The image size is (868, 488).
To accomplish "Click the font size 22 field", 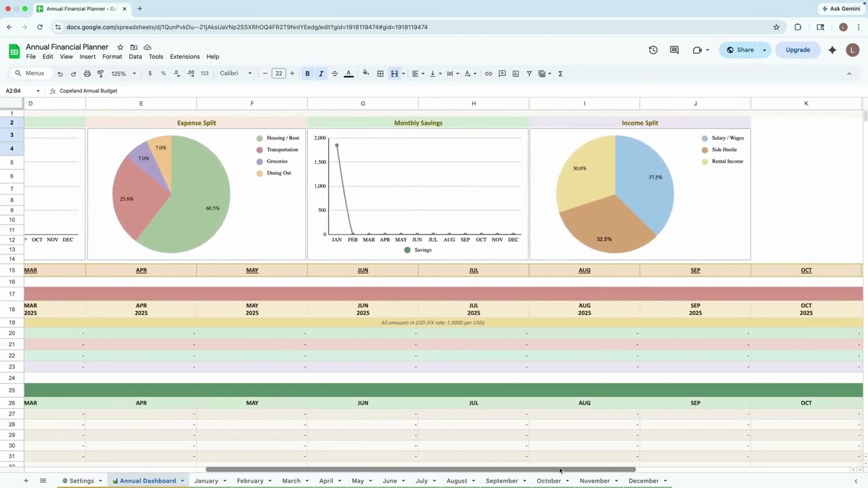I will [279, 74].
